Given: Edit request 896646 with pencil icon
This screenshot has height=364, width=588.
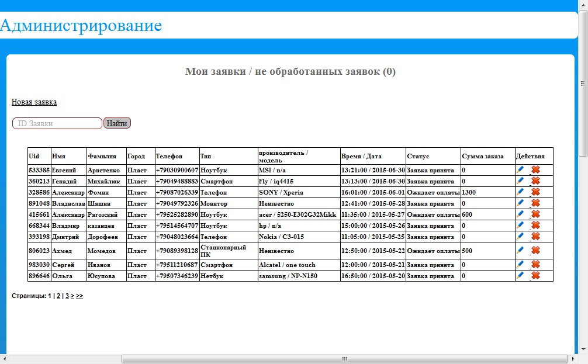Looking at the screenshot, I should 520,275.
